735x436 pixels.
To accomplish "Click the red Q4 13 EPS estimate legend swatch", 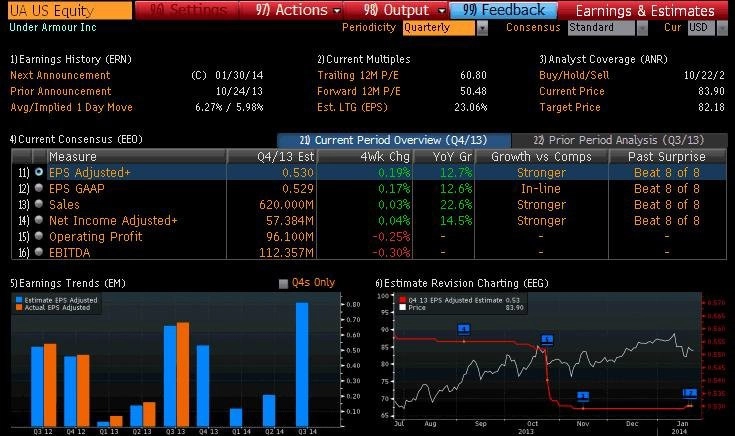I will click(402, 300).
